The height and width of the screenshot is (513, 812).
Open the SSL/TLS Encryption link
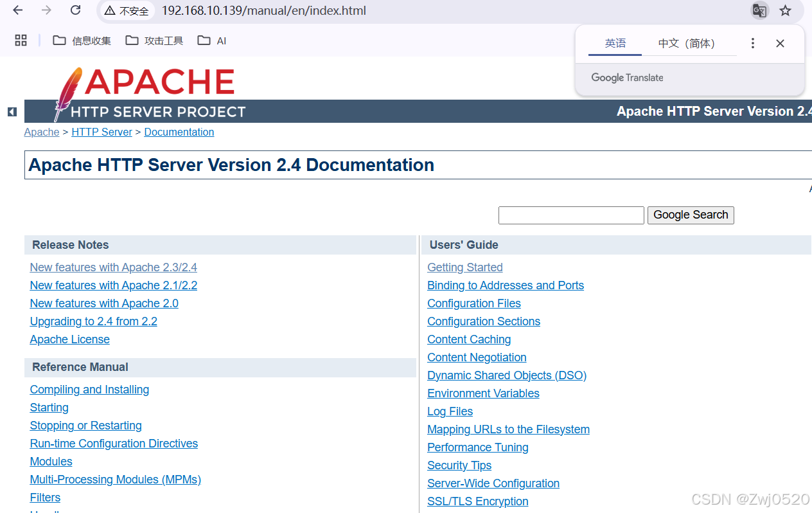click(478, 501)
